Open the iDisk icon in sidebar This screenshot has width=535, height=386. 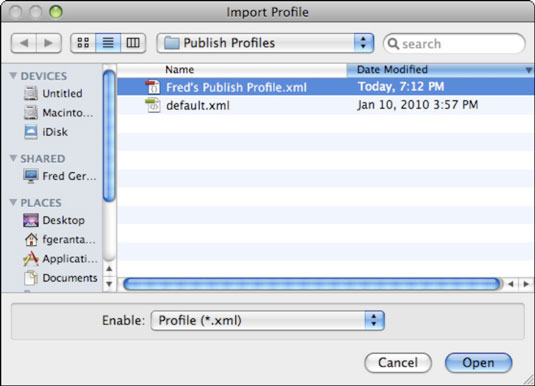tap(31, 132)
